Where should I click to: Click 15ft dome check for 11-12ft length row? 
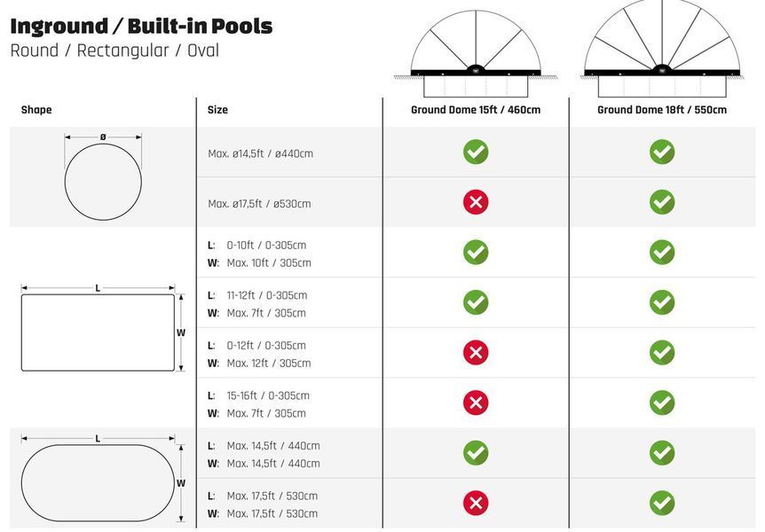tap(476, 302)
